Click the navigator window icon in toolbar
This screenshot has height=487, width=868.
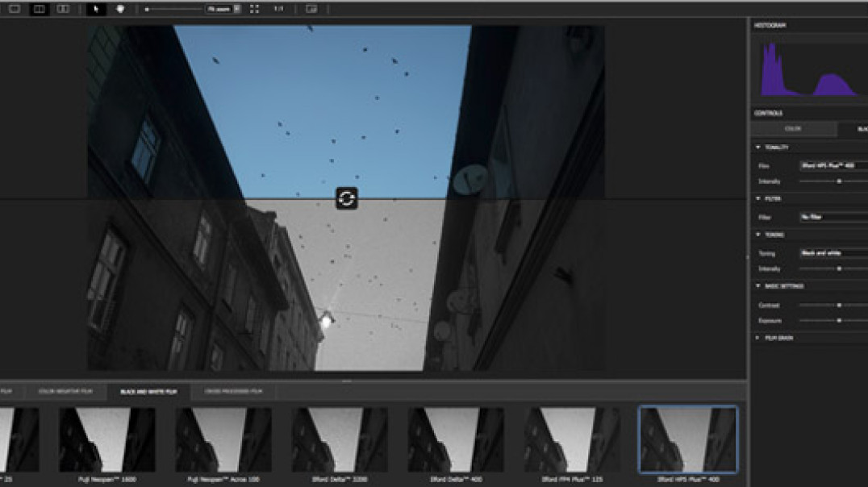311,9
